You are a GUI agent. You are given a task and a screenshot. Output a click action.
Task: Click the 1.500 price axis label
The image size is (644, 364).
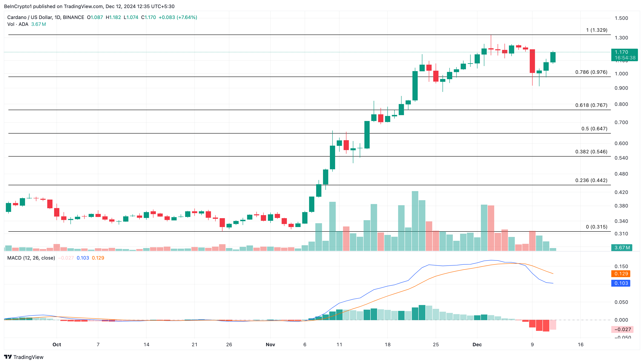pos(621,18)
